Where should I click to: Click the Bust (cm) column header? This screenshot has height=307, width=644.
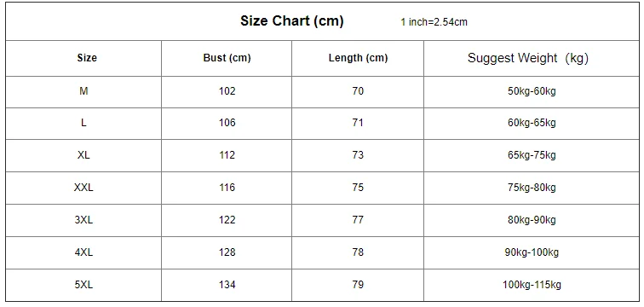[x=227, y=58]
